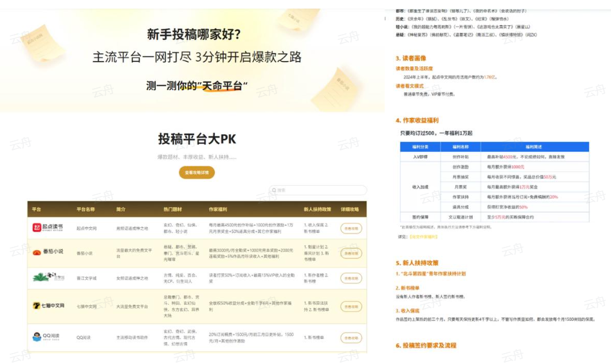Screen dimensions: 611x364
Task: Click the 晋江文学城 plant logo
Action: [x=48, y=277]
